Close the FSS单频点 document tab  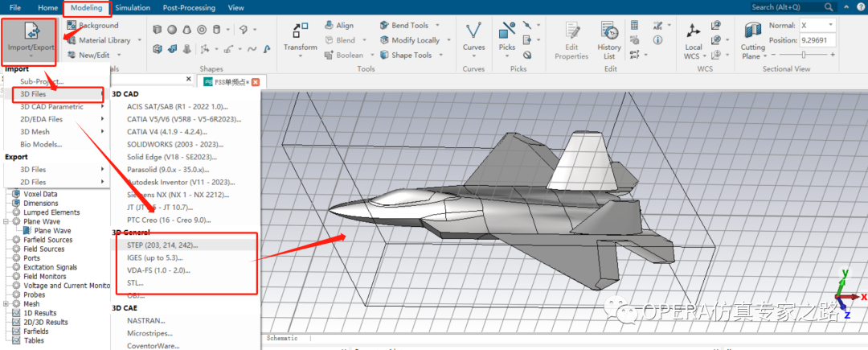(256, 82)
